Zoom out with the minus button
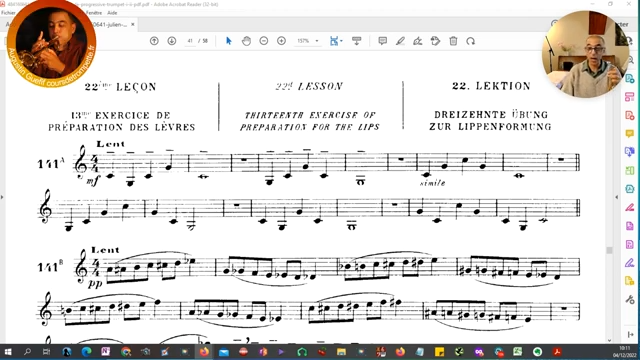 pos(264,41)
